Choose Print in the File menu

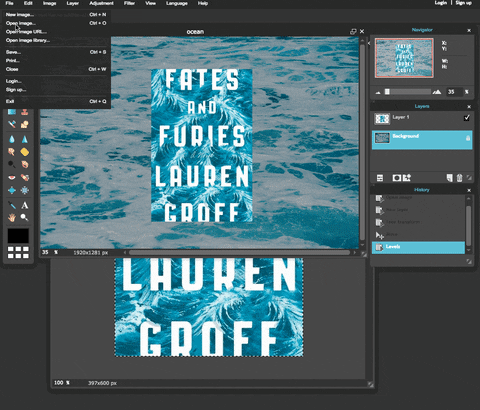[x=56, y=60]
